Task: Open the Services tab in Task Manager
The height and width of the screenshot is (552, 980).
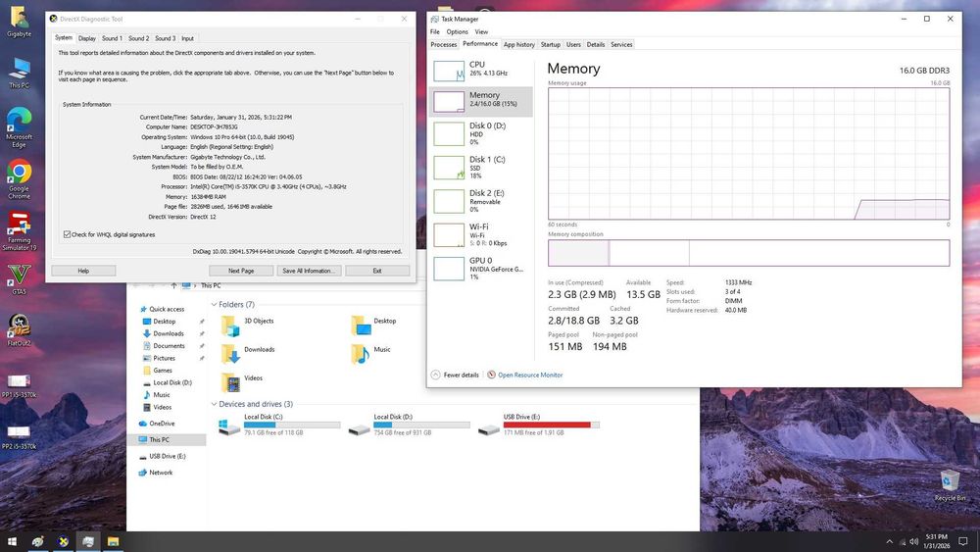Action: [x=621, y=45]
